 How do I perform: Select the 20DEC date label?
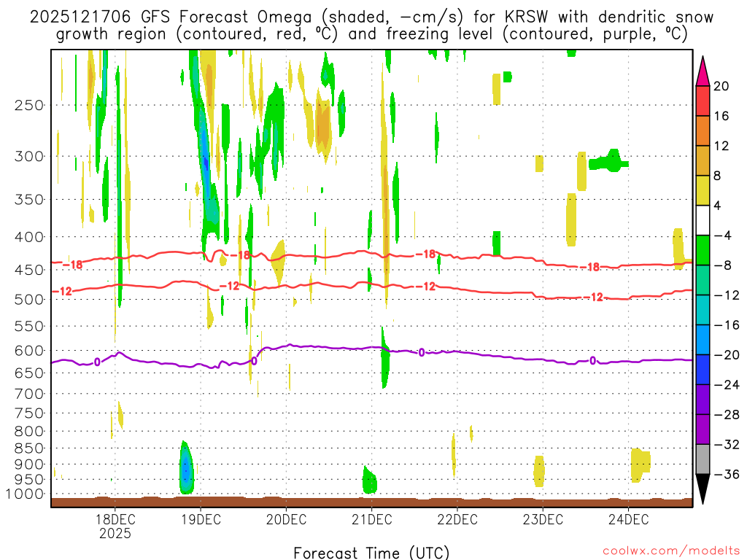[x=286, y=519]
